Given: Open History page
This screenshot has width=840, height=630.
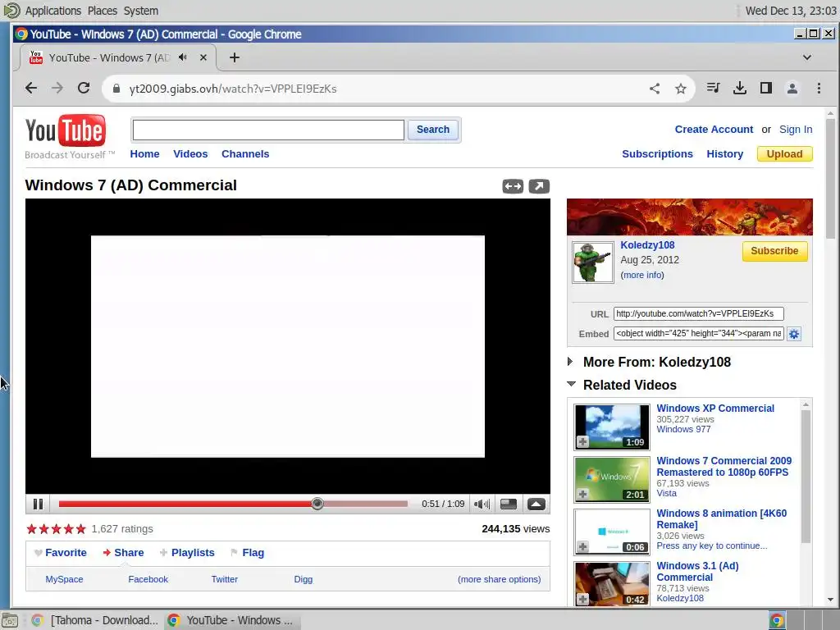Looking at the screenshot, I should tap(725, 153).
